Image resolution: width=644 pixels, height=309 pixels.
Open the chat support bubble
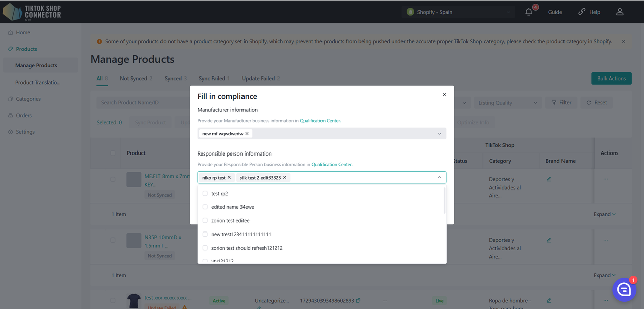[x=624, y=289]
